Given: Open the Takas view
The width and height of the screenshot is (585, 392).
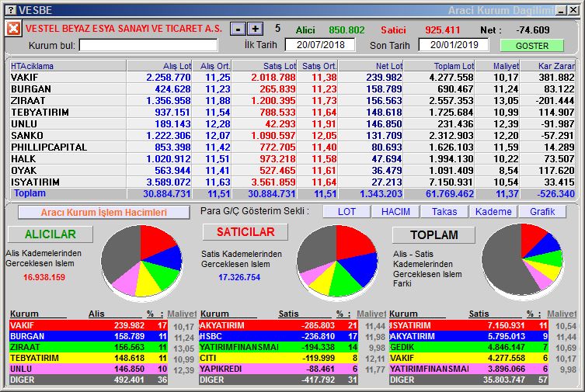Looking at the screenshot, I should tap(444, 212).
